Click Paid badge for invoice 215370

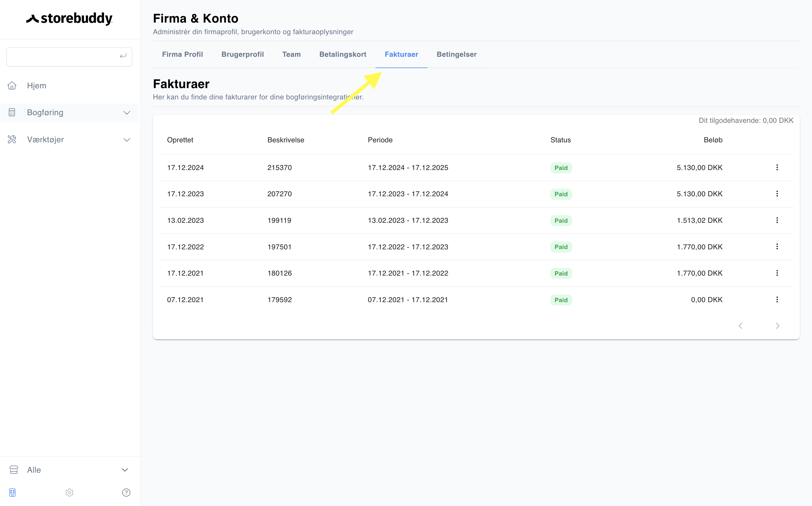coord(561,168)
